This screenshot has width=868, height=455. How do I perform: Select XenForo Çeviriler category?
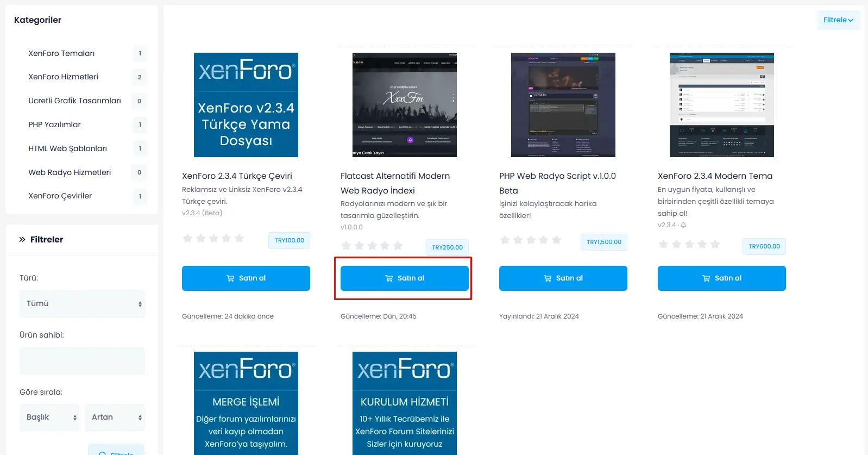60,196
